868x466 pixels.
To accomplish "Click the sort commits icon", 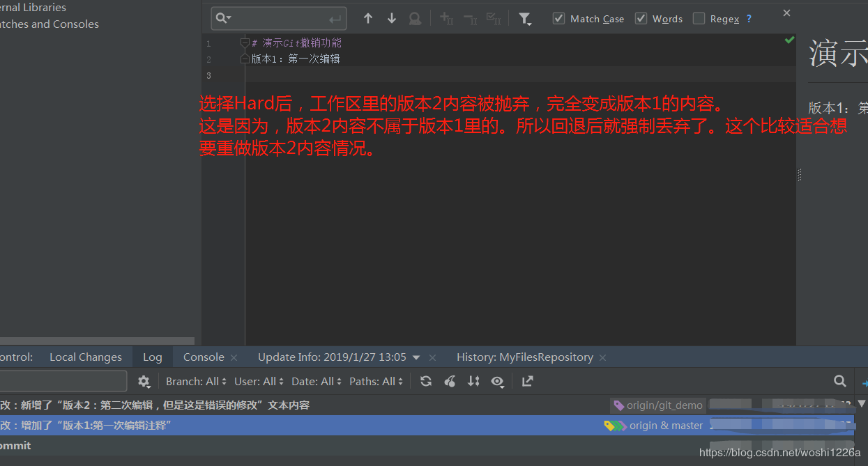I will click(x=473, y=381).
